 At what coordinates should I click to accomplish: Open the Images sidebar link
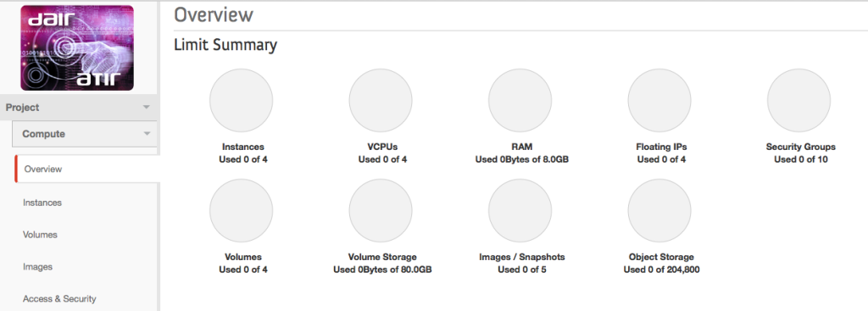(x=37, y=267)
